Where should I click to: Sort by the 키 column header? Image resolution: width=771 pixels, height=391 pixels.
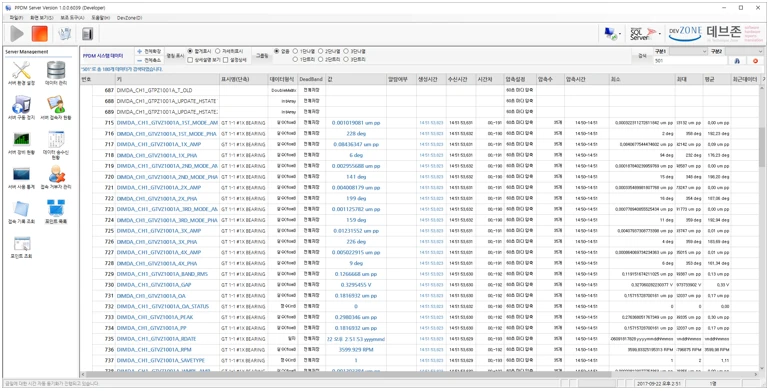[167, 79]
